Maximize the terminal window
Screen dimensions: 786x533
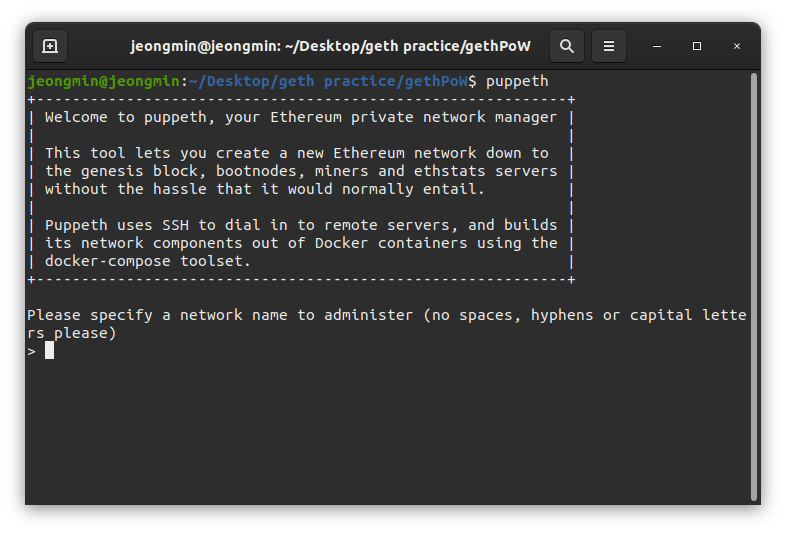coord(697,46)
